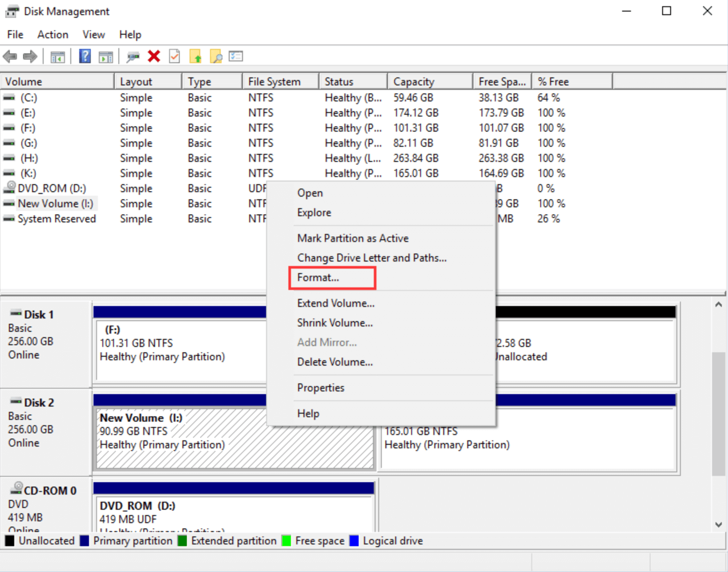Sort volumes by the Capacity column header

point(414,81)
